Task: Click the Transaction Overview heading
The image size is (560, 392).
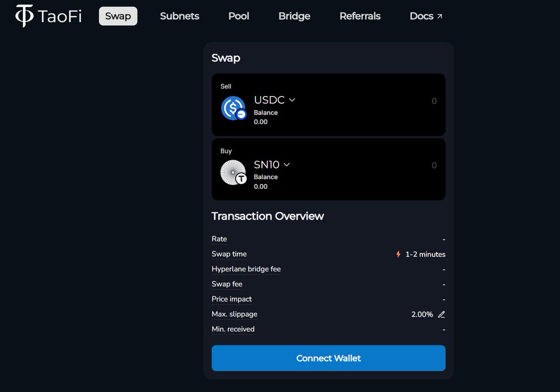Action: click(268, 216)
